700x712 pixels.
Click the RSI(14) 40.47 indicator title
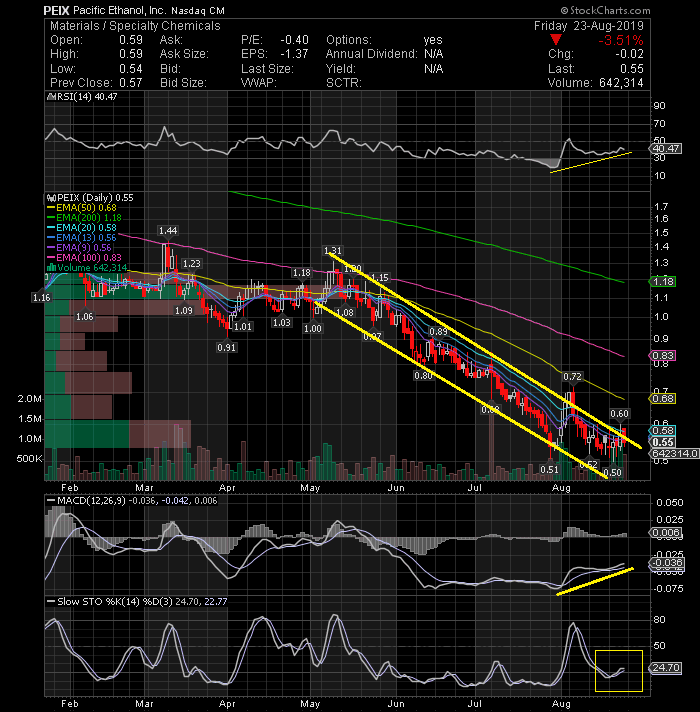tap(86, 97)
